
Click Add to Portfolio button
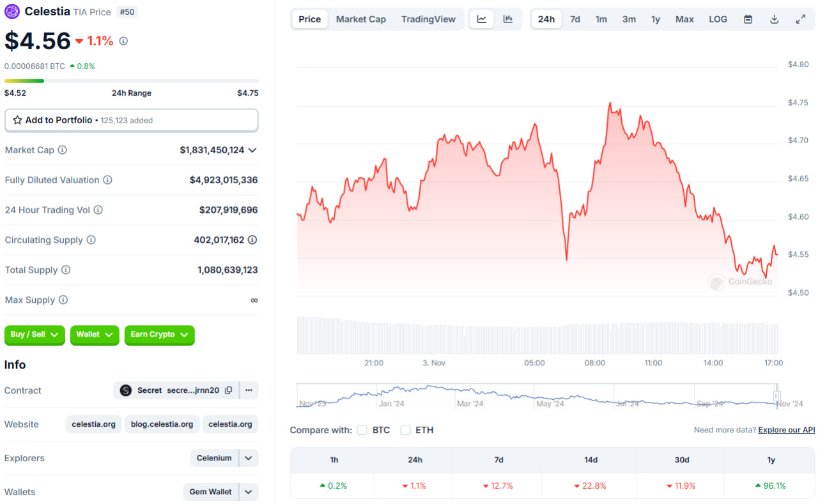tap(132, 120)
